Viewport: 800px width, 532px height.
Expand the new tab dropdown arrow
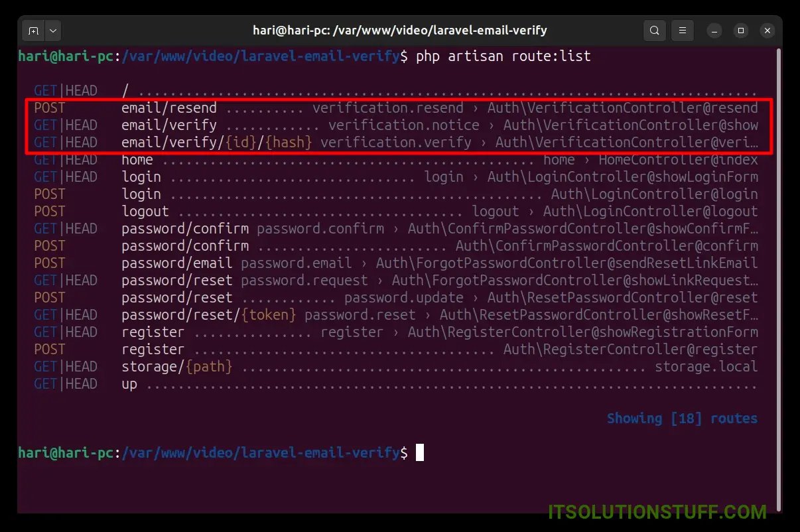pyautogui.click(x=52, y=31)
